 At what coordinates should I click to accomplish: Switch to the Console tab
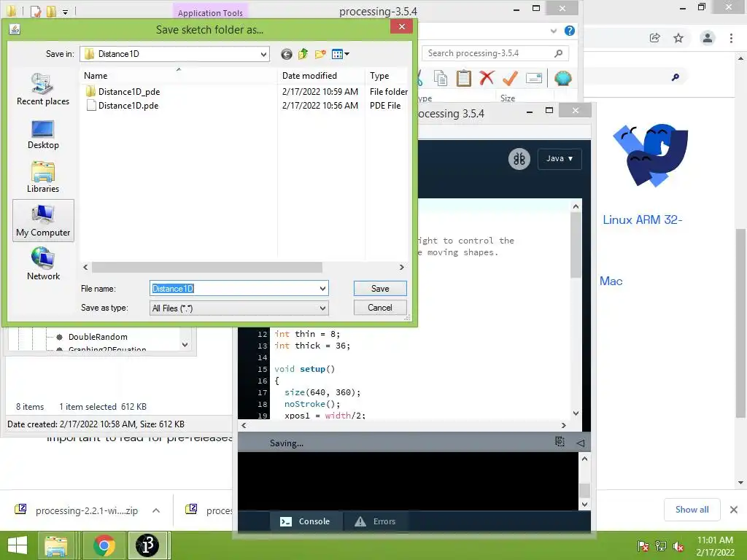(x=306, y=521)
